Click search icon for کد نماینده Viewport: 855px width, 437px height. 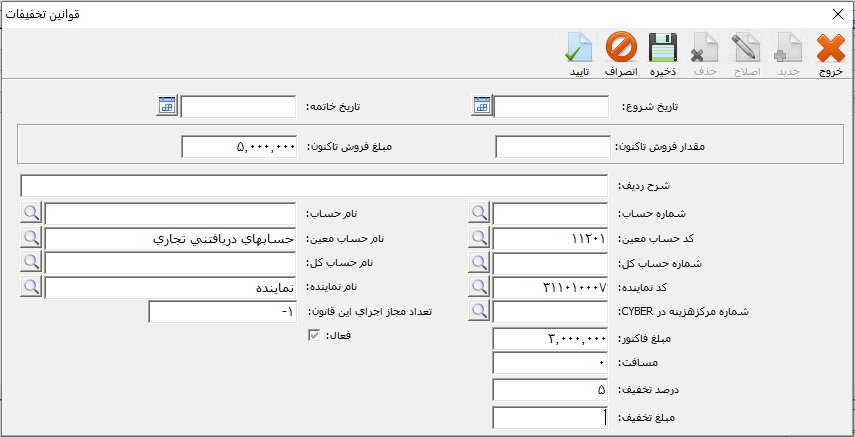[480, 287]
